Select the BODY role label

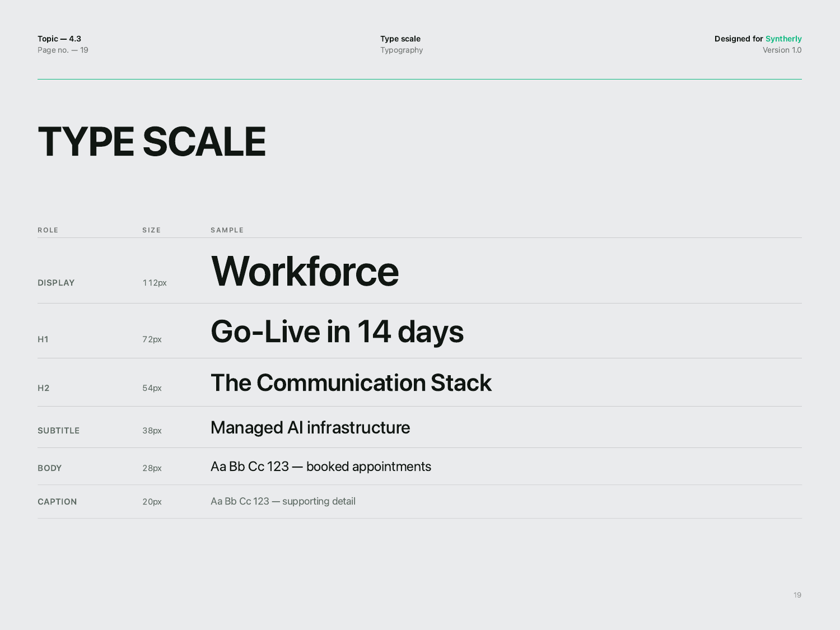tap(50, 468)
